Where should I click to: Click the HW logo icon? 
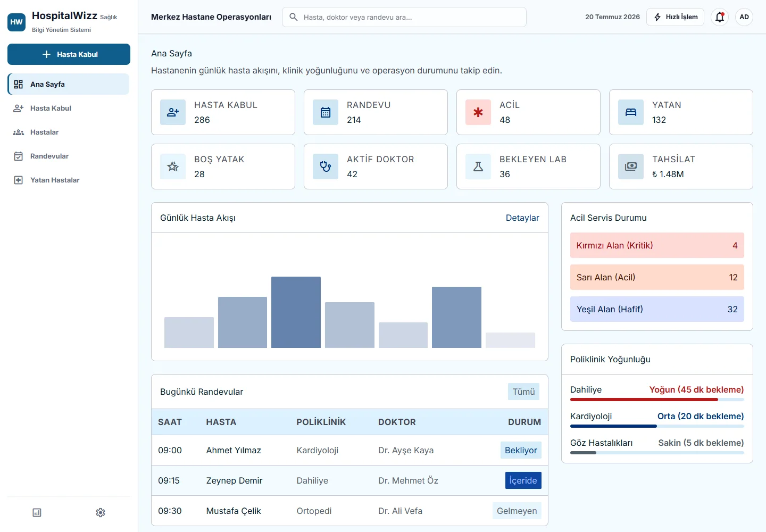[x=16, y=22]
